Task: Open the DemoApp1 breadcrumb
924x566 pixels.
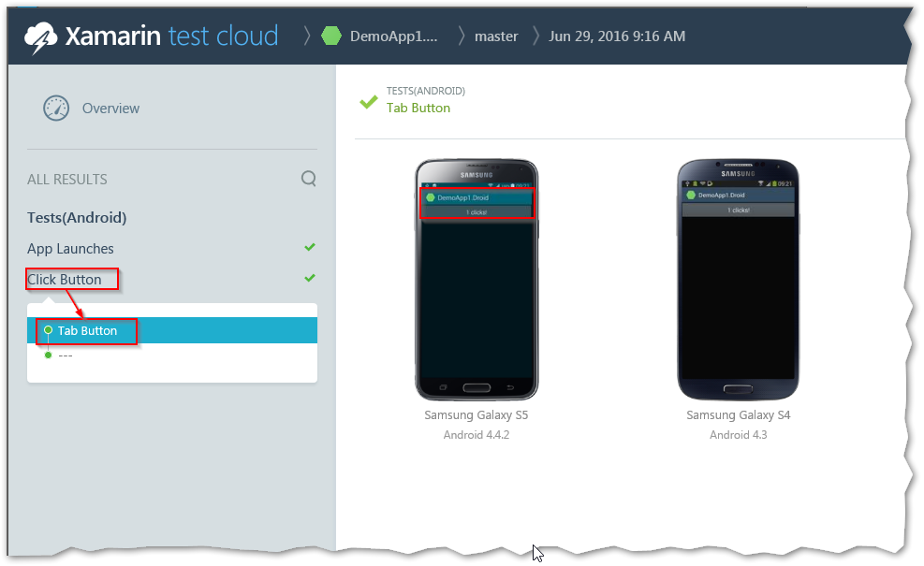Action: point(393,36)
